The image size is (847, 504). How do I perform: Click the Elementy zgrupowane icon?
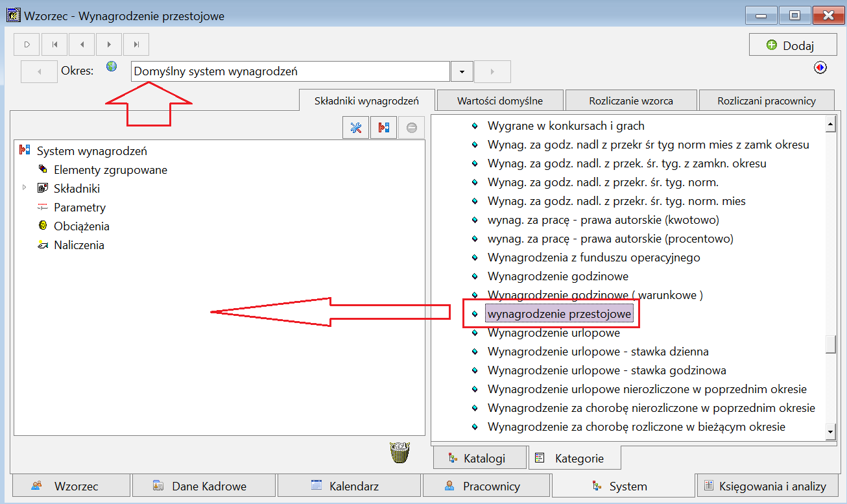[x=43, y=169]
